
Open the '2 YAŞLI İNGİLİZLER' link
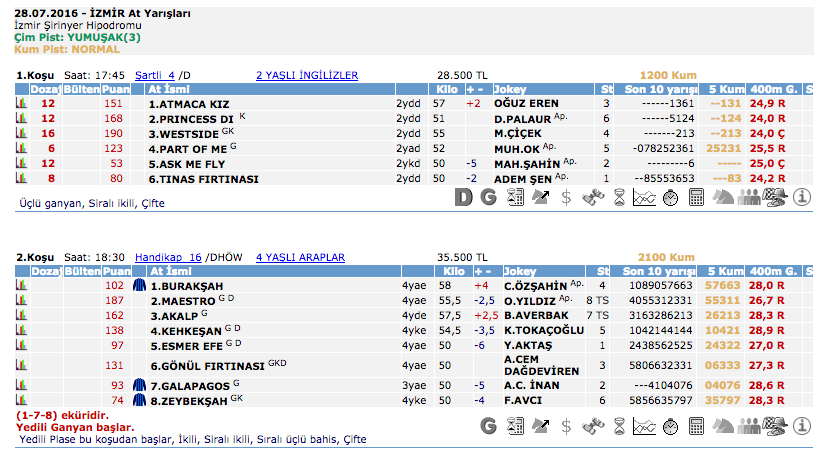[307, 75]
